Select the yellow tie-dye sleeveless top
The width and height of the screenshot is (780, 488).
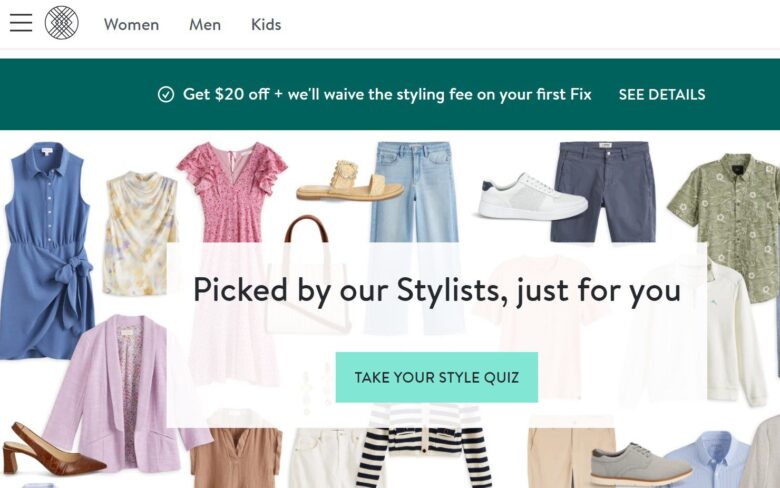140,230
